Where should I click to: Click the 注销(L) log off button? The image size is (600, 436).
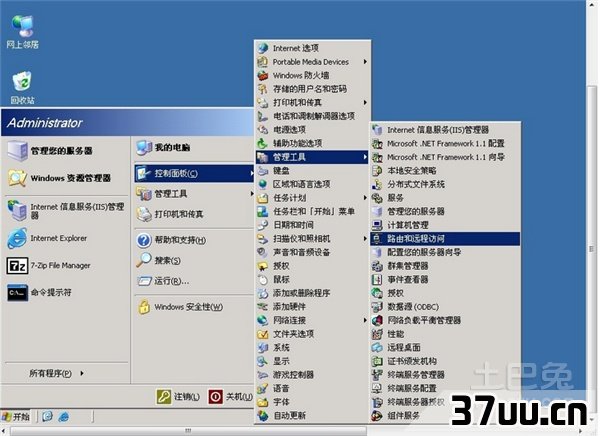coord(178,397)
